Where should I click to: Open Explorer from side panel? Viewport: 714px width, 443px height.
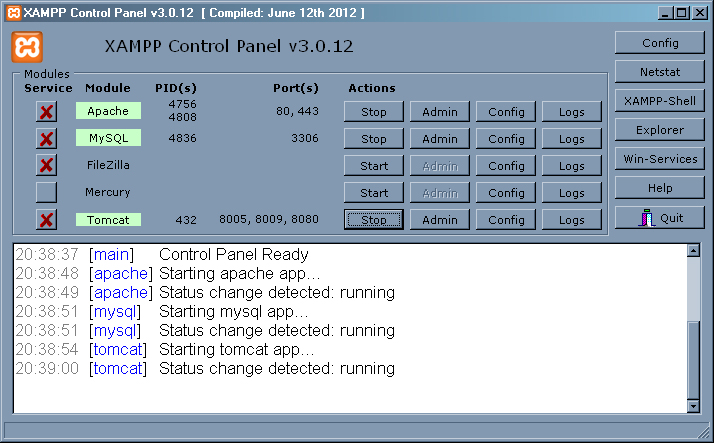pyautogui.click(x=660, y=130)
